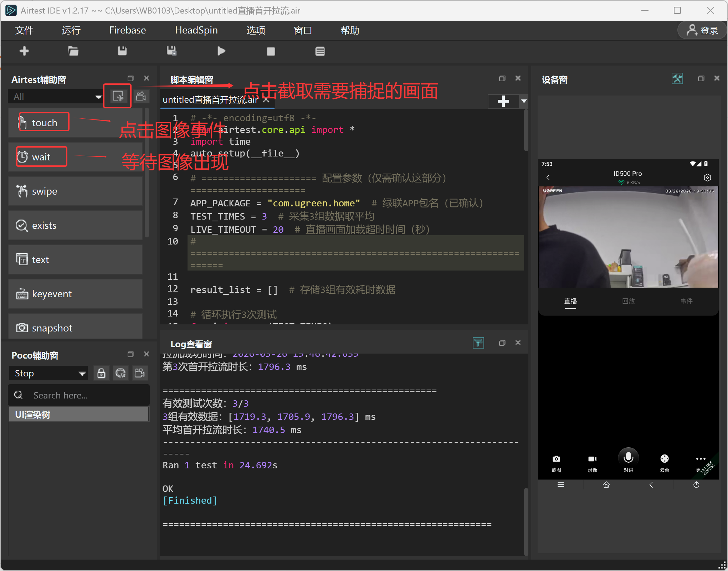This screenshot has width=728, height=571.
Task: Toggle the record icon in Airtest panel
Action: pos(141,96)
